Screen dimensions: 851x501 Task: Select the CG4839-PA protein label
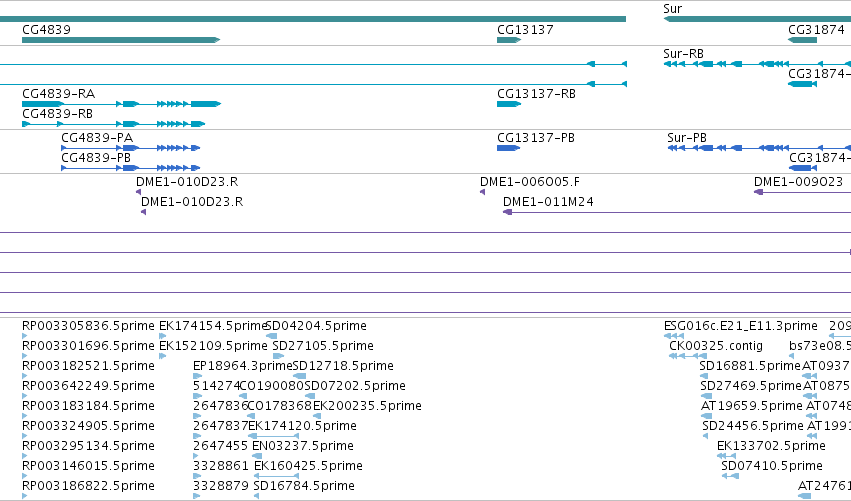pos(97,138)
